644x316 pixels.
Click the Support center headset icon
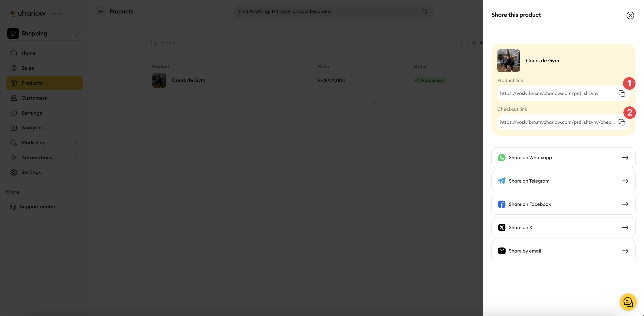click(13, 206)
